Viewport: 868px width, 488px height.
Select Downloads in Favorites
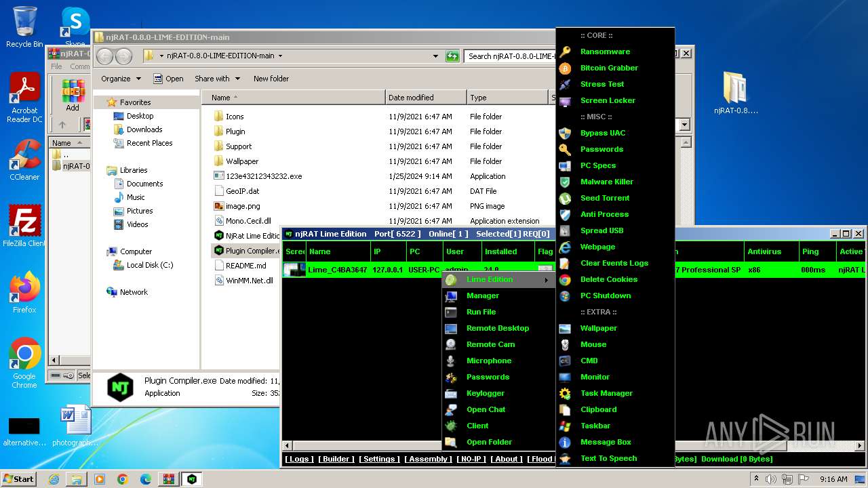pos(144,129)
